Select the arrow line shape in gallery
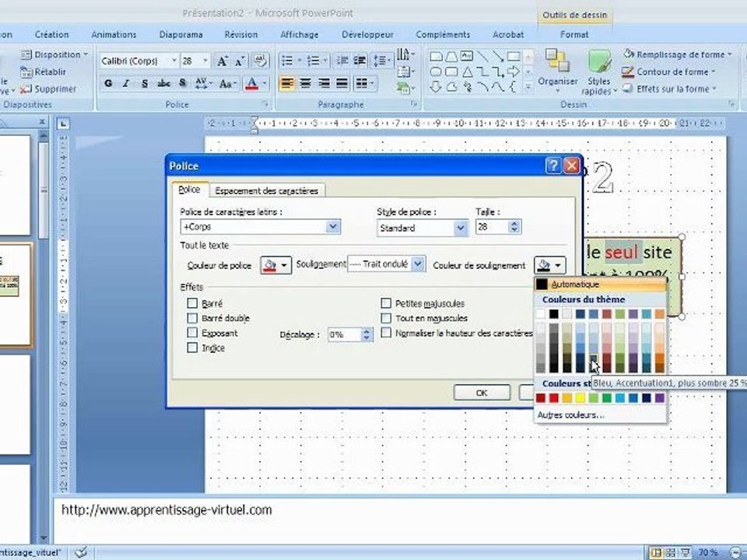 click(498, 56)
